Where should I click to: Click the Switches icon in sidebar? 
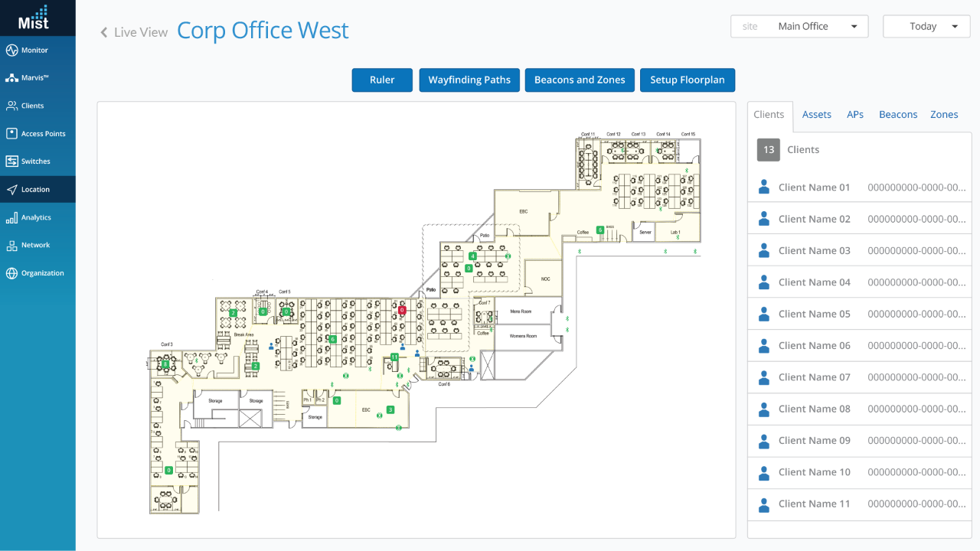click(11, 161)
